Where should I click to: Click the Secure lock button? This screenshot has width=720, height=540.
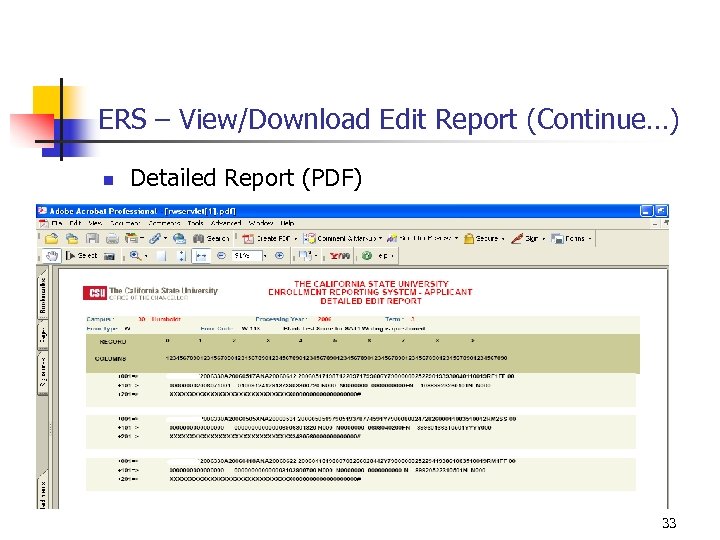(481, 238)
